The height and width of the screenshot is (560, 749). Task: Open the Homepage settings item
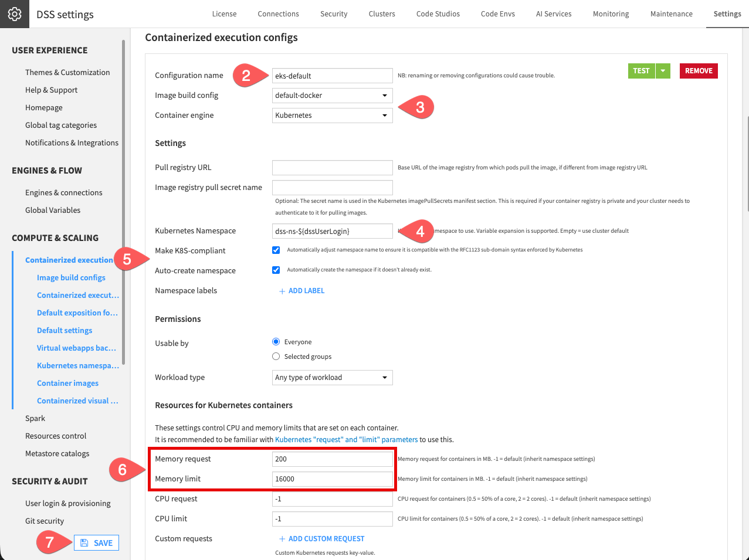(44, 108)
